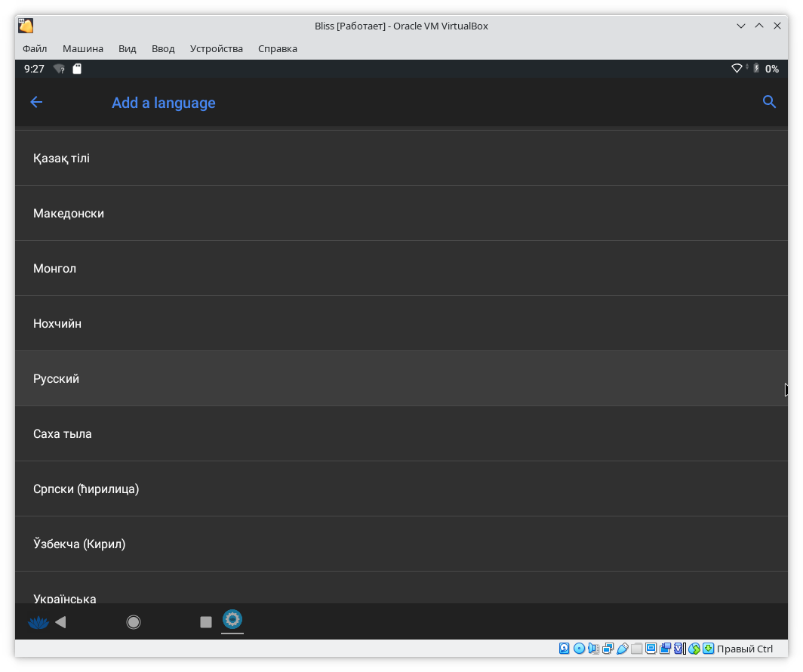Click the VirtualBox hard disk status icon

click(x=565, y=649)
